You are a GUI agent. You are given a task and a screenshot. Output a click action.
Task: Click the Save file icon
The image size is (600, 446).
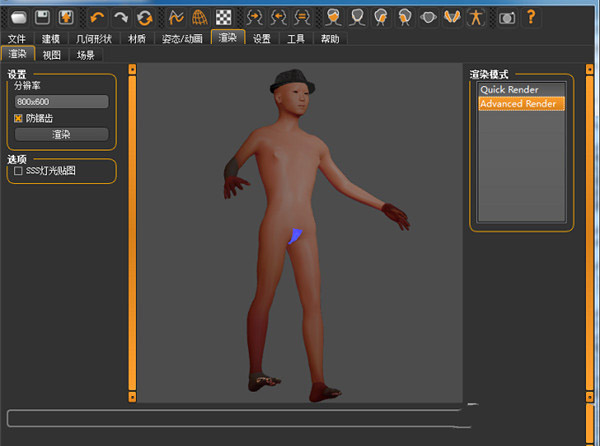coord(42,17)
